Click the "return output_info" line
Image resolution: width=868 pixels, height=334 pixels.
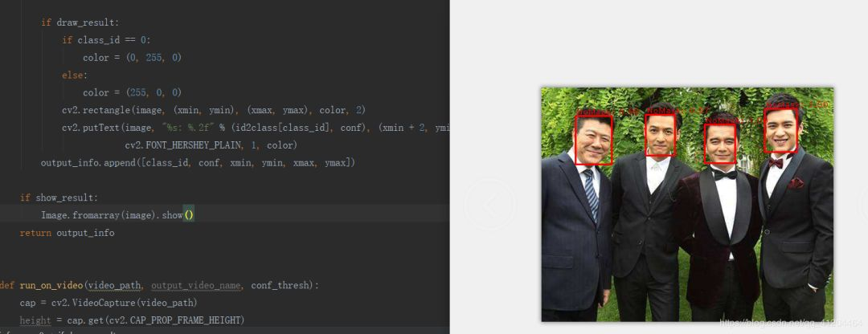(x=67, y=233)
